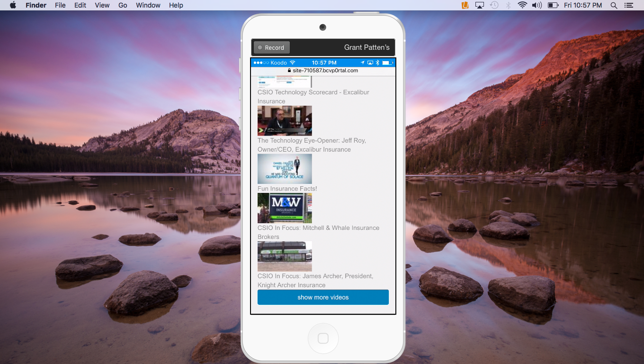
Task: Open James Archer, Knight Archer Insurance link
Action: (x=315, y=281)
